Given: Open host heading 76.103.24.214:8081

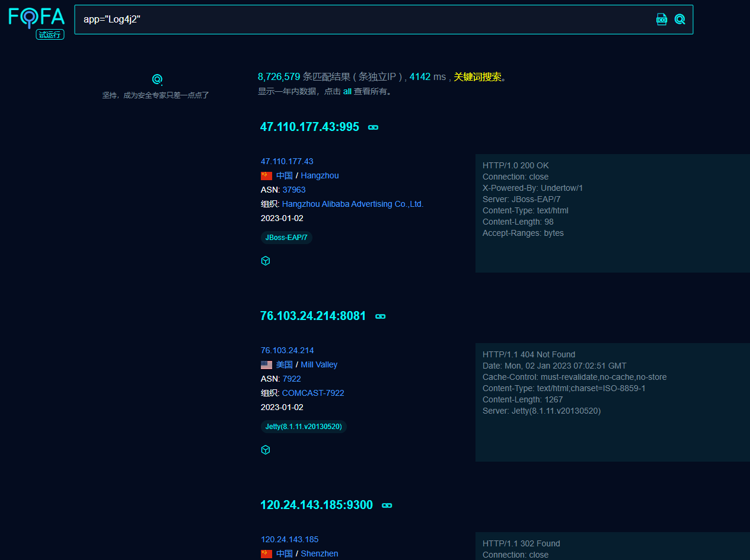Looking at the screenshot, I should tap(313, 316).
